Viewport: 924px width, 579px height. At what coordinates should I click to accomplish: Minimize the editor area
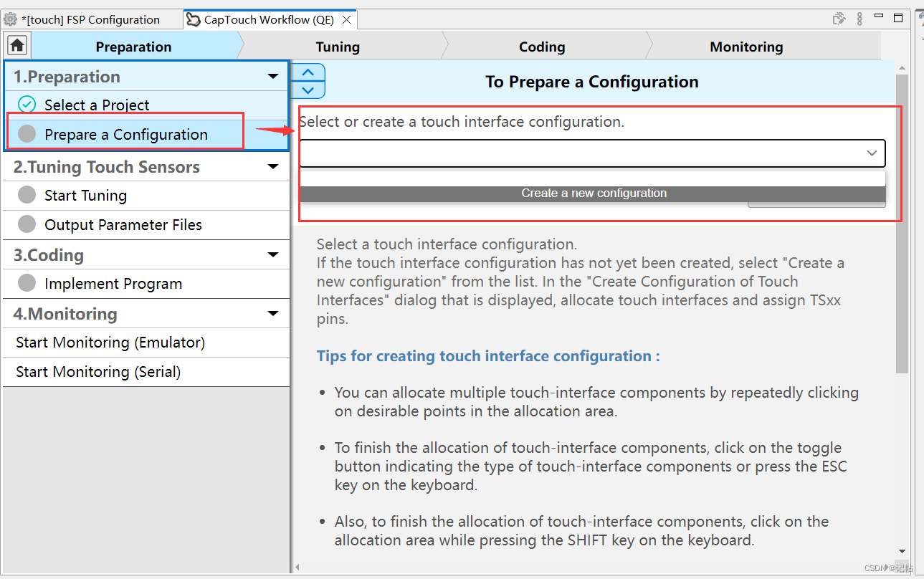point(880,17)
